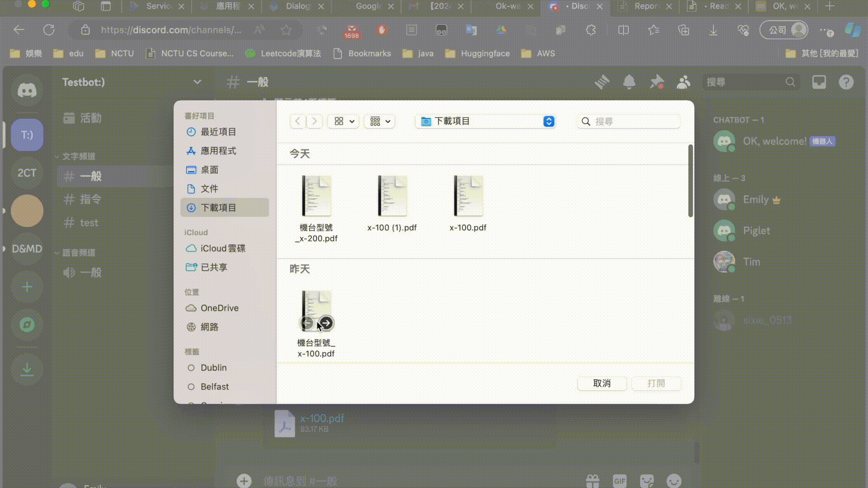Click the Discord home logo icon
Screen dimensions: 868x488
point(27,90)
